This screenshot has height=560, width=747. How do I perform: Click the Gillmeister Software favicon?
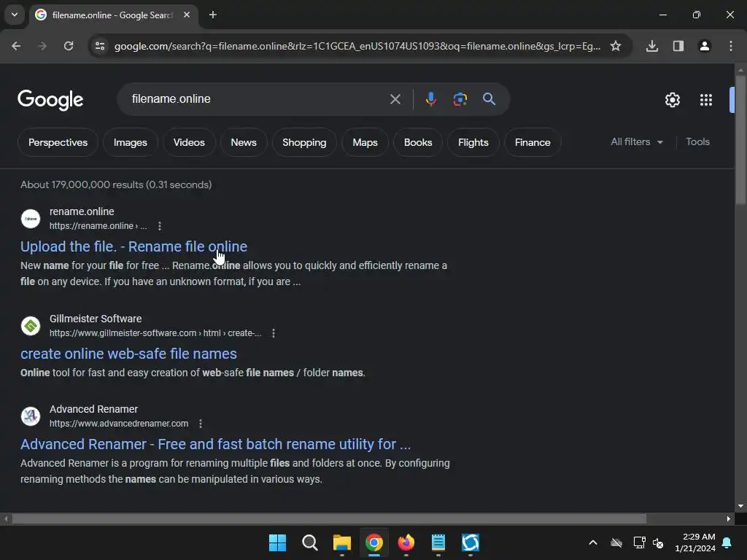[x=31, y=326]
